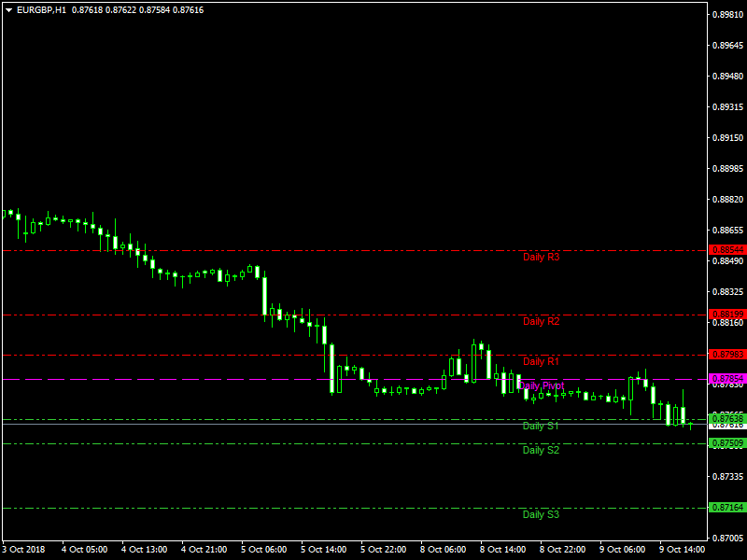
Task: Click the green 0.87638 price tag
Action: pos(728,419)
